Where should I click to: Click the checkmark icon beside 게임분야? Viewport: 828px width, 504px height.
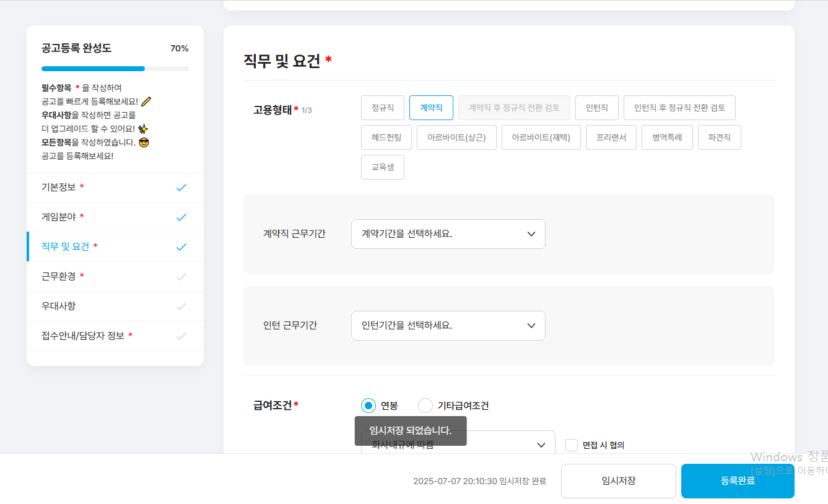pos(181,217)
